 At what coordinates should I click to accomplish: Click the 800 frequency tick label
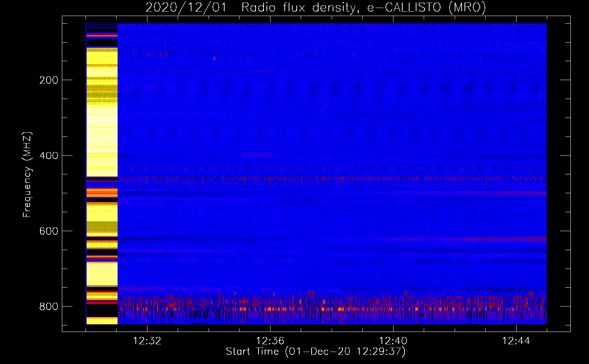(49, 306)
